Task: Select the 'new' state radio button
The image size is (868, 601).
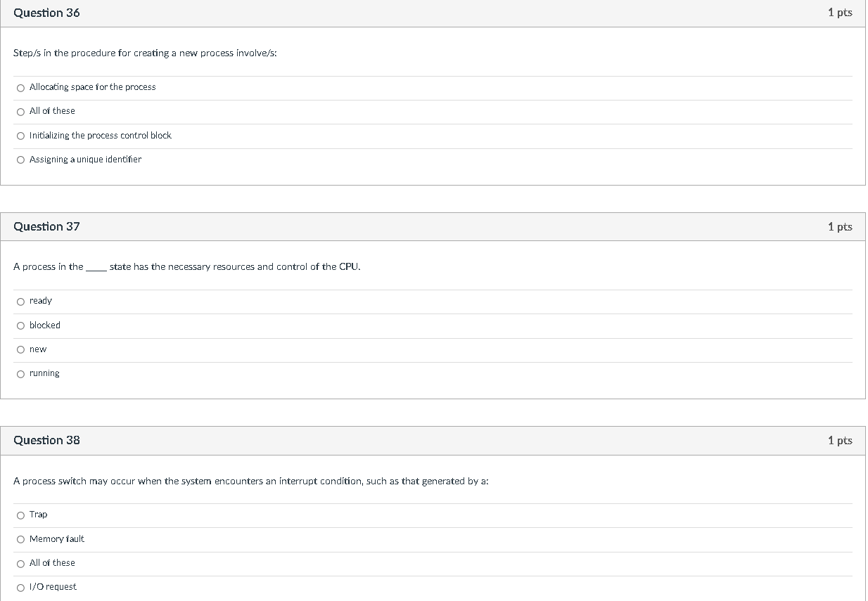Action: point(21,350)
